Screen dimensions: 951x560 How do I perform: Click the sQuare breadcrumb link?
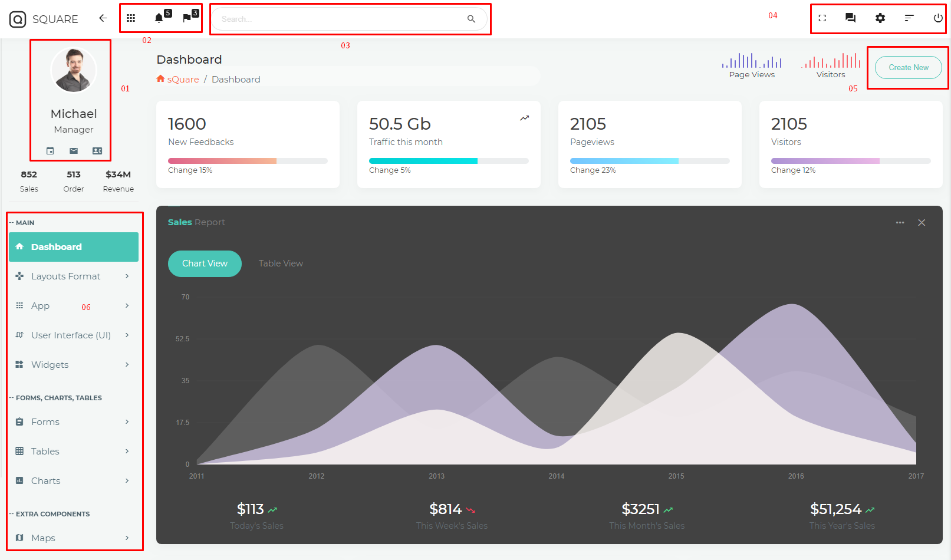coord(183,80)
